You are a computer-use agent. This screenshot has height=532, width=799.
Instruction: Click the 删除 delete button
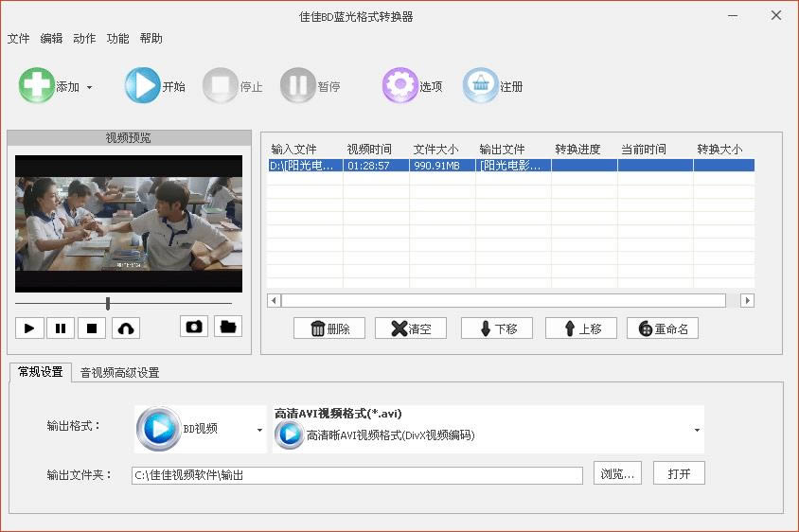click(x=329, y=328)
